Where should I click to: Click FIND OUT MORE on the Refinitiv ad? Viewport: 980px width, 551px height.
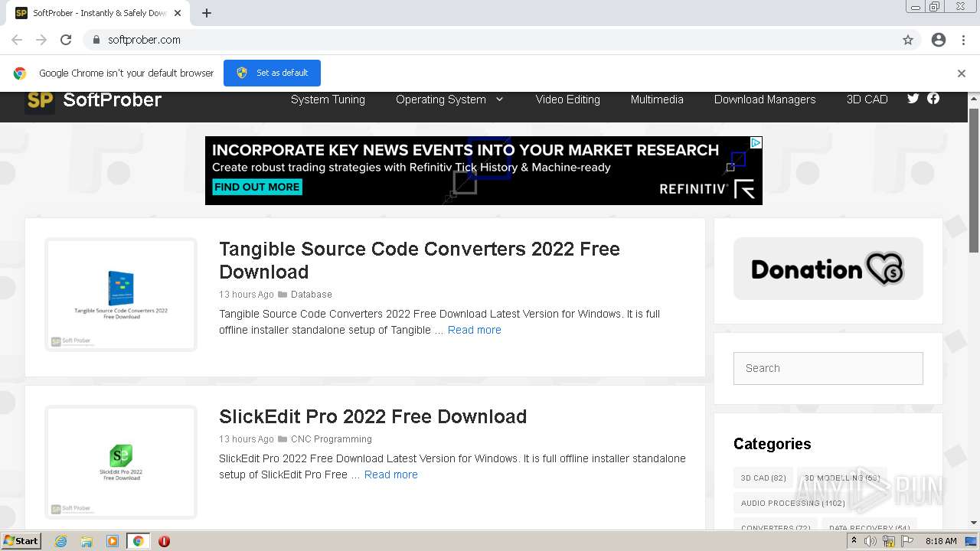point(256,187)
